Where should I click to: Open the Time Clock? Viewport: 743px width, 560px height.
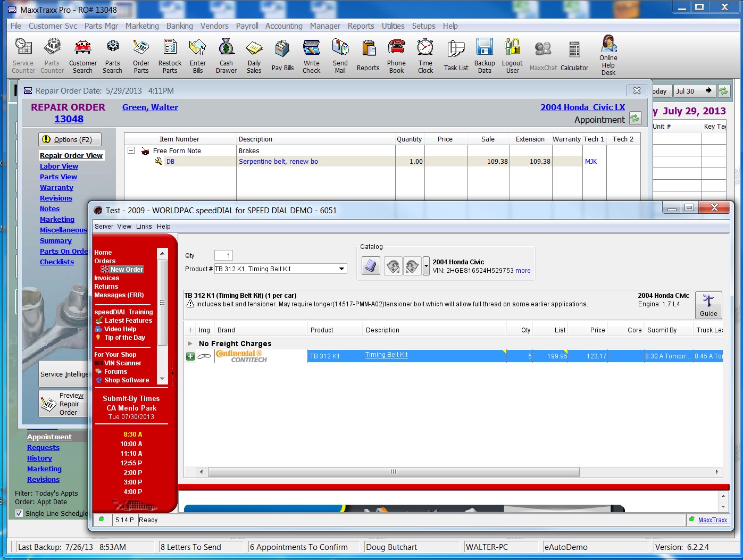pos(425,56)
